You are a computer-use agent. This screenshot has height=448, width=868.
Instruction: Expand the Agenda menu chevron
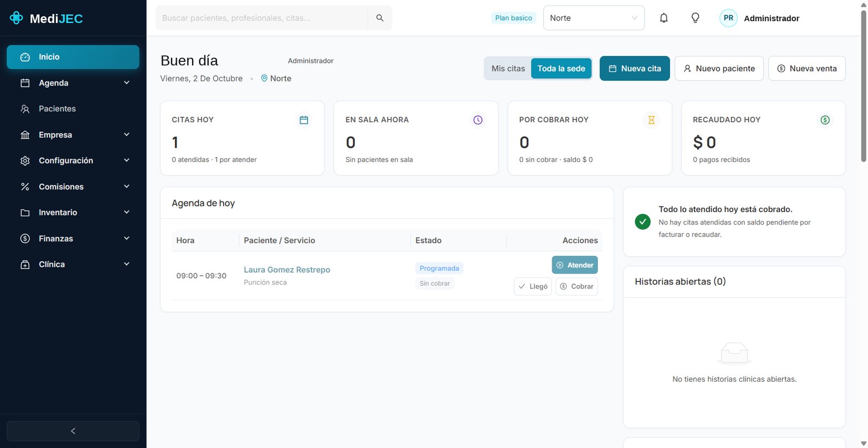coord(126,83)
